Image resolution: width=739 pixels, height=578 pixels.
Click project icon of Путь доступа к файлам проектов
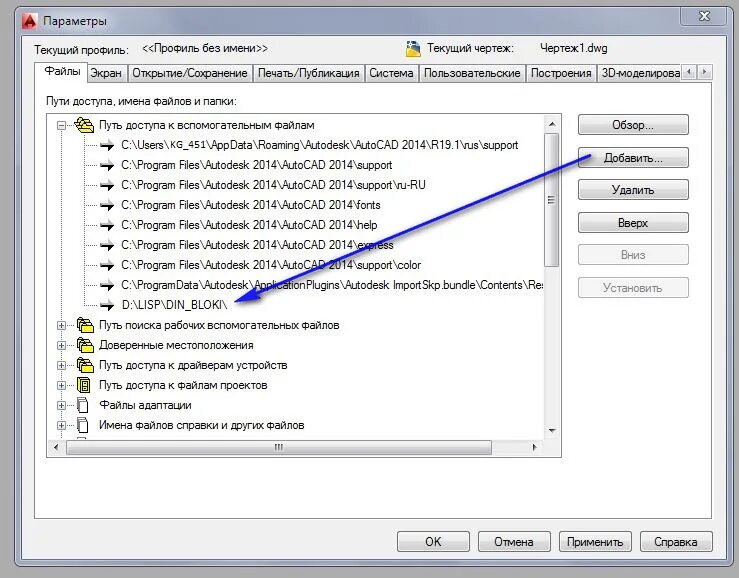83,385
